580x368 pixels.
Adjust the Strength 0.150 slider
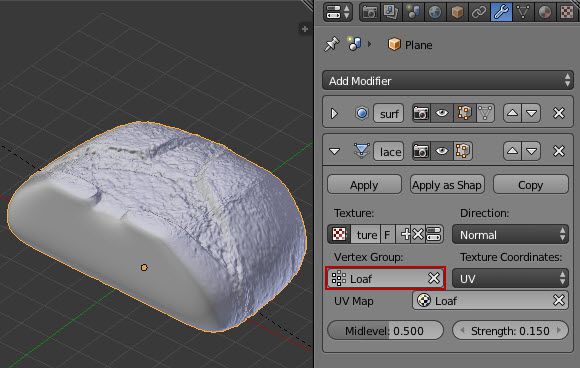point(510,330)
